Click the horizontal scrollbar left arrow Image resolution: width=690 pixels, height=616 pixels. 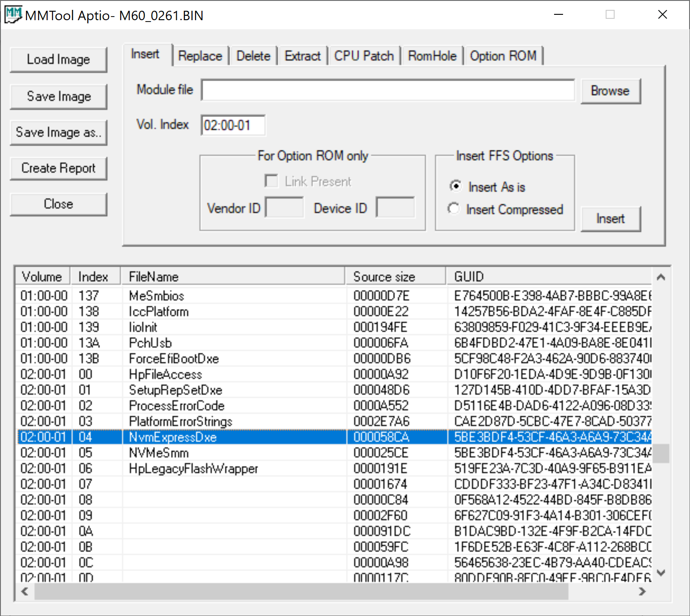tap(25, 591)
